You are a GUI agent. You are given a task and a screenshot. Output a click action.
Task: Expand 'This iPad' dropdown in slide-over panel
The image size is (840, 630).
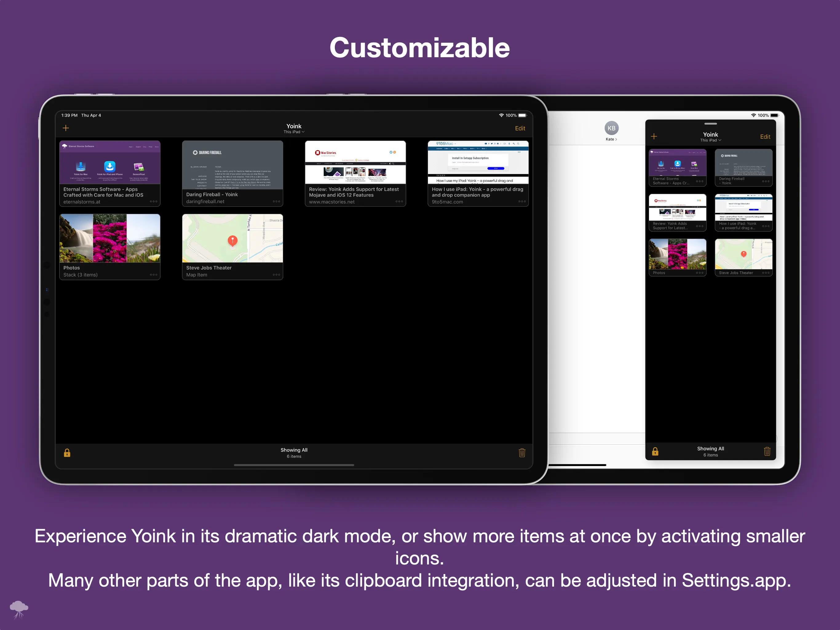pyautogui.click(x=711, y=140)
